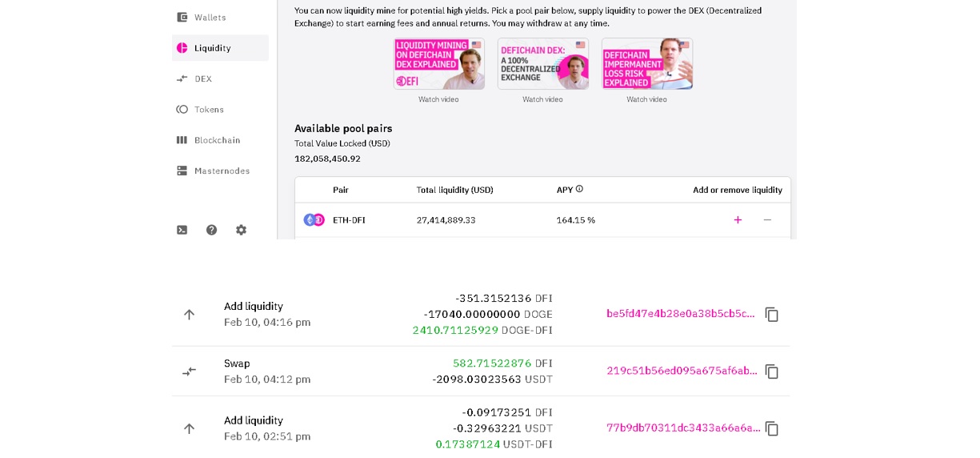Click the minus icon for ETH-DFI liquidity

767,220
